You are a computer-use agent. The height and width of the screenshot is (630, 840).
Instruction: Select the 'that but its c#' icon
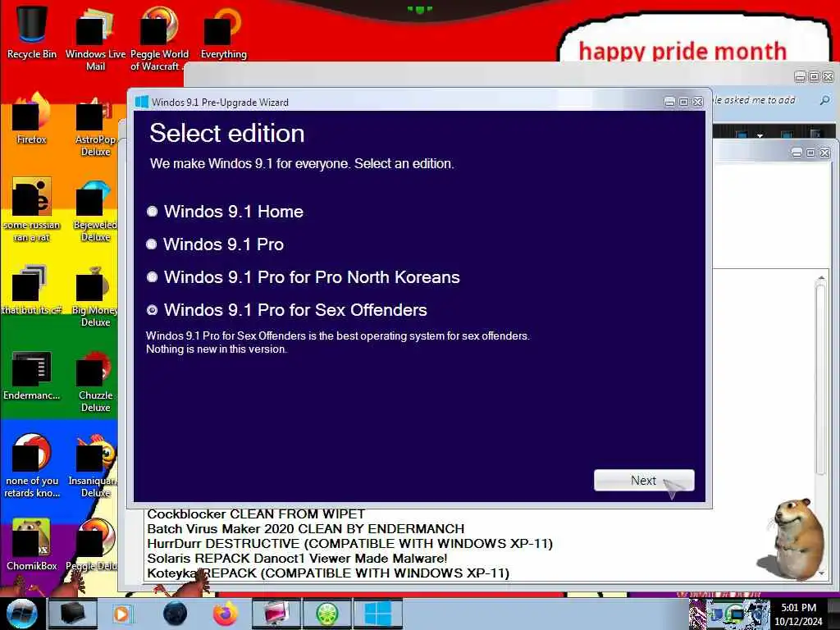pyautogui.click(x=32, y=290)
